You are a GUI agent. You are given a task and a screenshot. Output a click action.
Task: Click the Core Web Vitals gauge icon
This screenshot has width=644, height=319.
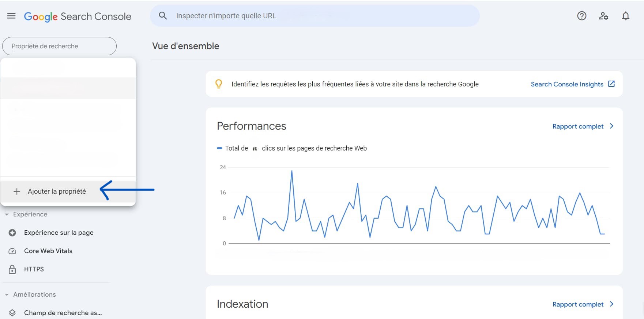tap(12, 251)
